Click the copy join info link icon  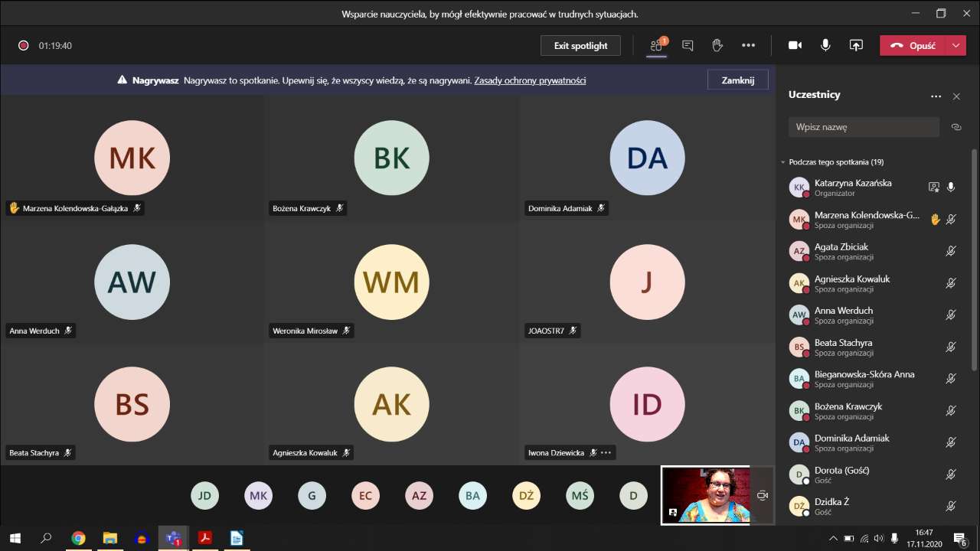955,127
